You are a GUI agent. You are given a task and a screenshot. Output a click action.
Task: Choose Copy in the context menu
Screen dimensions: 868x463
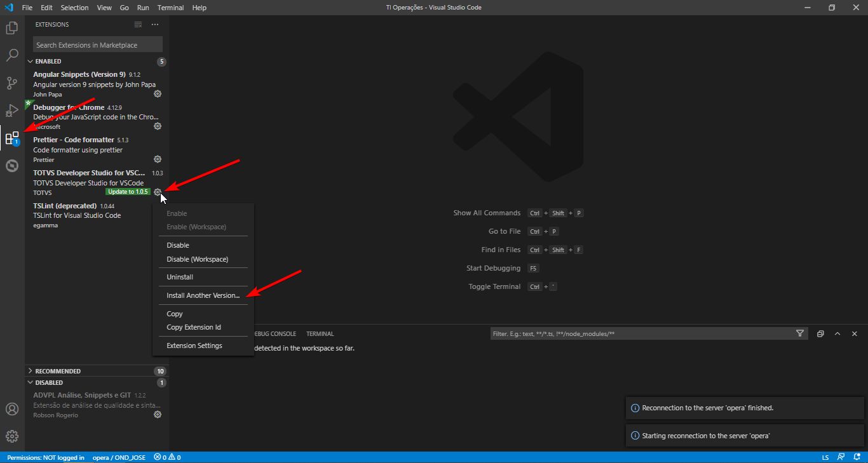coord(203,314)
